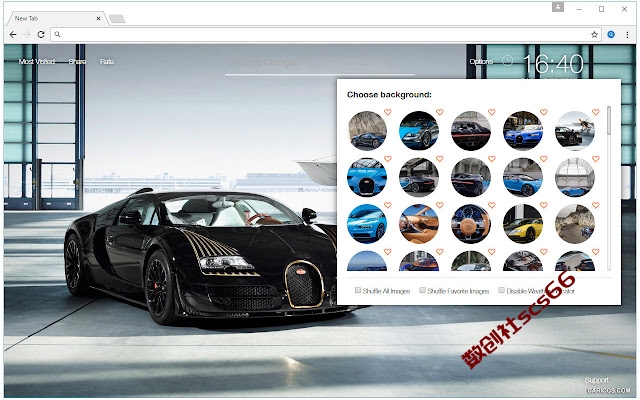The image size is (640, 400).
Task: Favorite the first-row third thumbnail via heart
Action: tap(491, 112)
